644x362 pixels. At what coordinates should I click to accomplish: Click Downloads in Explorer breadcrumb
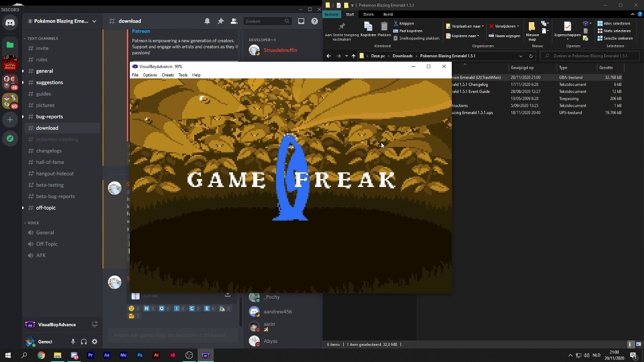click(x=403, y=56)
